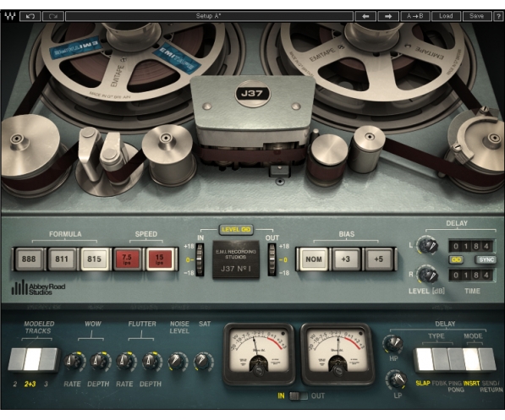Image resolution: width=505 pixels, height=420 pixels.
Task: Open the Setup A preset name bar
Action: pos(209,16)
